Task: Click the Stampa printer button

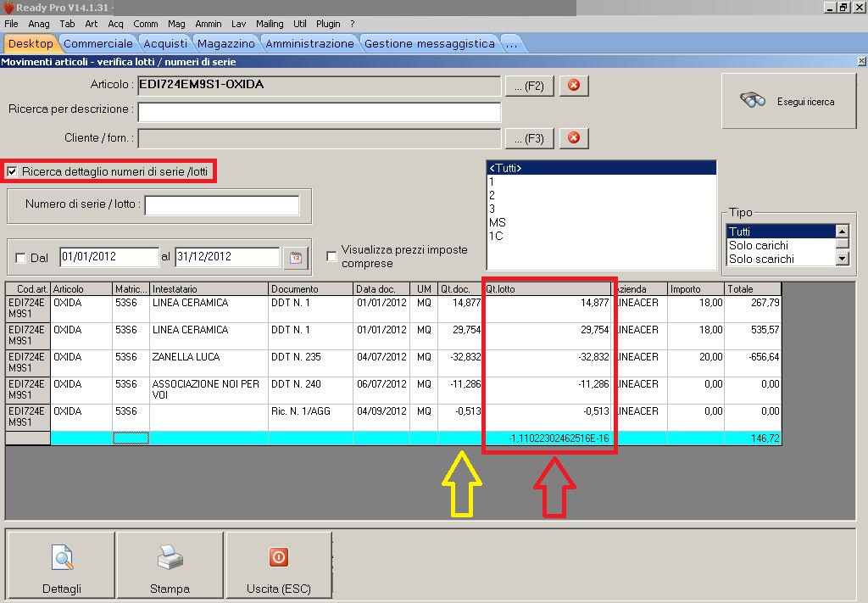Action: [x=170, y=565]
